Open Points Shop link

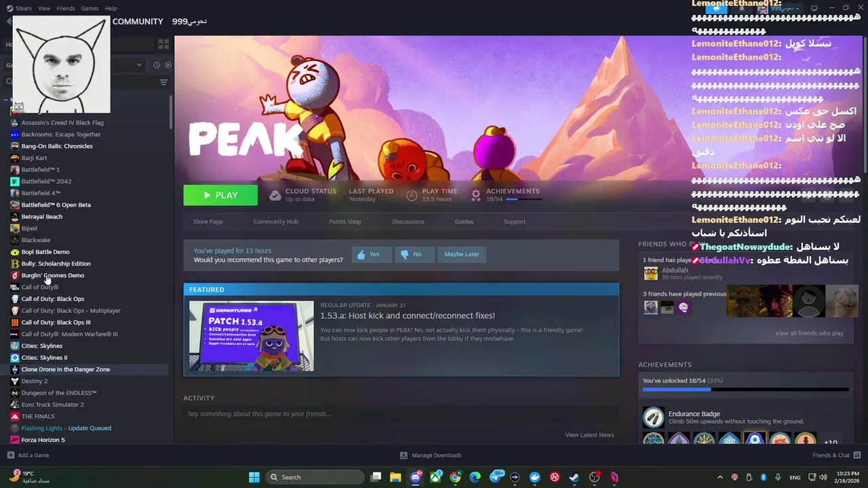tap(345, 222)
